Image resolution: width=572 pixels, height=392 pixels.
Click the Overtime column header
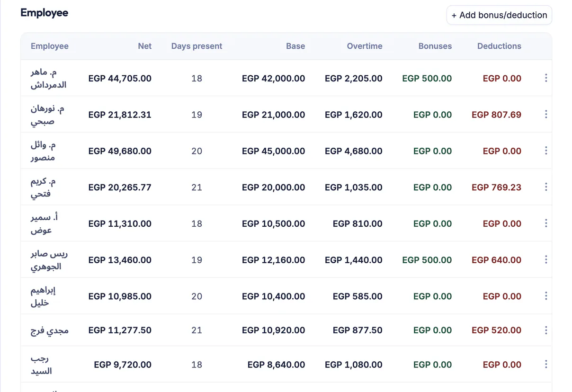(365, 46)
